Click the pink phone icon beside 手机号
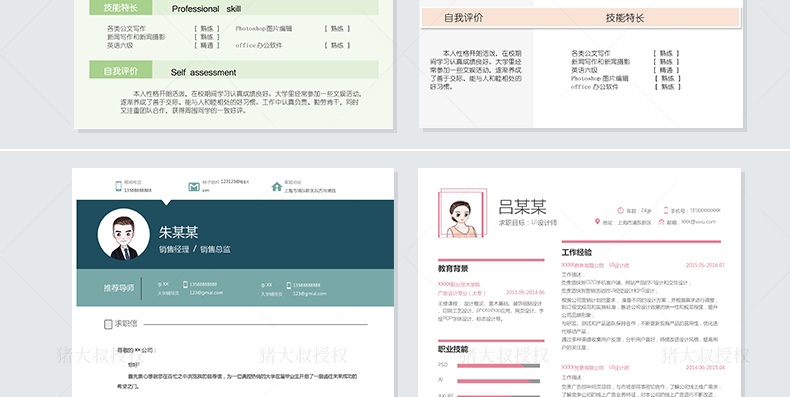Viewport: 790px width, 397px height. pos(666,211)
